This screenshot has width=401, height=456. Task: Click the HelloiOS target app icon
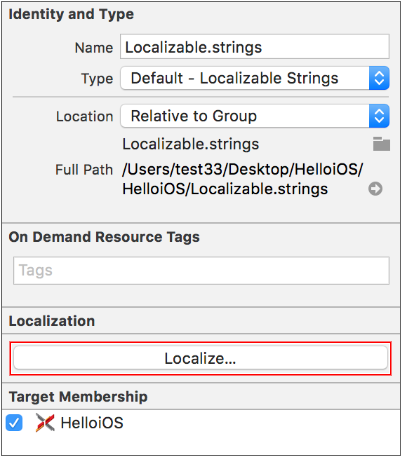pyautogui.click(x=45, y=423)
